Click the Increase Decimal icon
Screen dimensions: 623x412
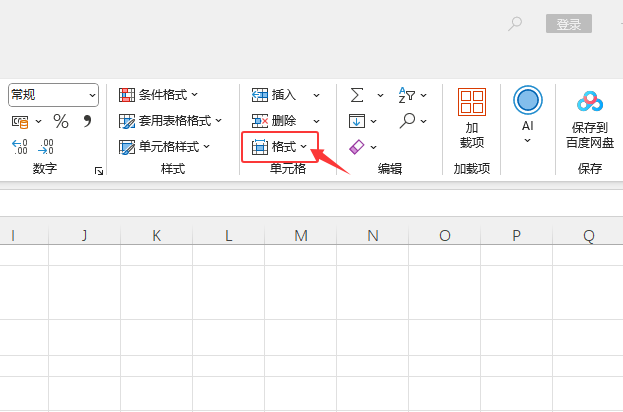tap(19, 147)
